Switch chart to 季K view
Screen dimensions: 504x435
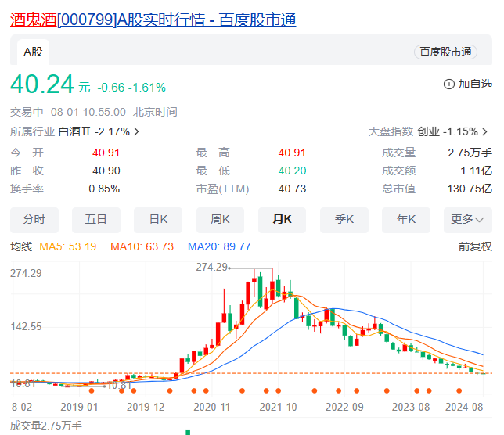344,220
